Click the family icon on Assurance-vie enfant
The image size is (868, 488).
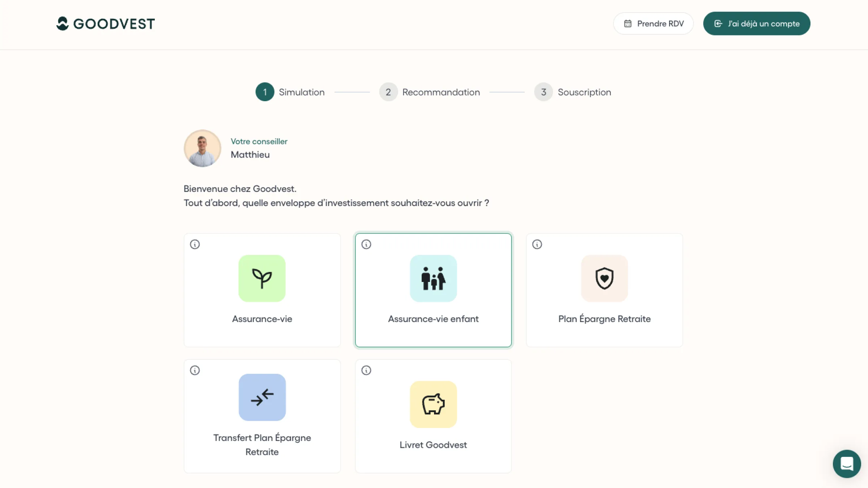pos(433,278)
